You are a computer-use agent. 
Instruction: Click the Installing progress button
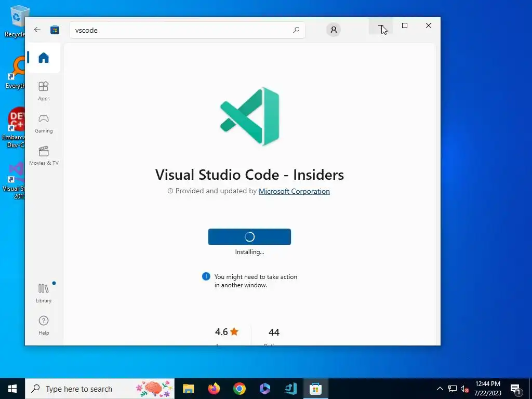(x=249, y=237)
